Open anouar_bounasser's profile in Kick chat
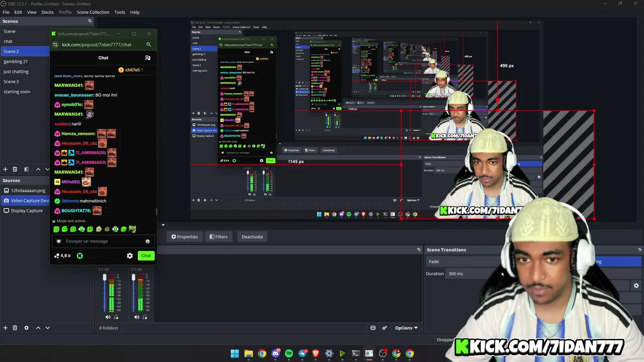Screen dimensions: 644x362 (x=74, y=95)
